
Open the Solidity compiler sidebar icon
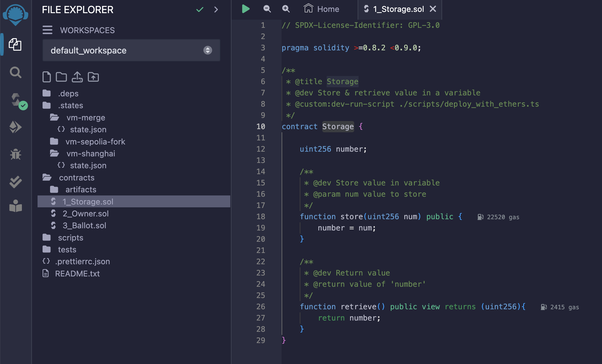(x=16, y=100)
